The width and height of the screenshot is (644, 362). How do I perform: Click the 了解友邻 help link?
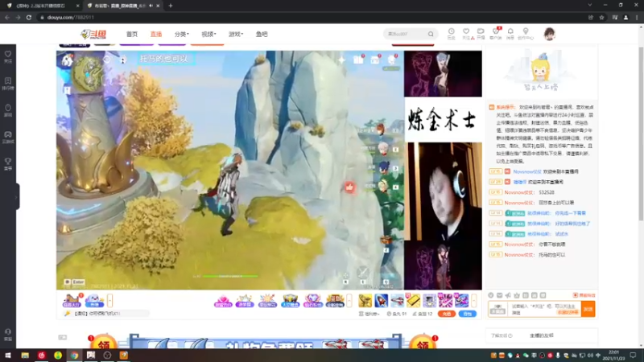click(502, 335)
